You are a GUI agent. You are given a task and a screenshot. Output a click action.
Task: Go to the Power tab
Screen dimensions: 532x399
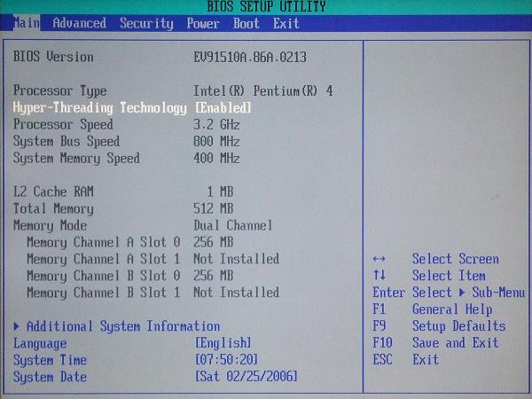[203, 23]
